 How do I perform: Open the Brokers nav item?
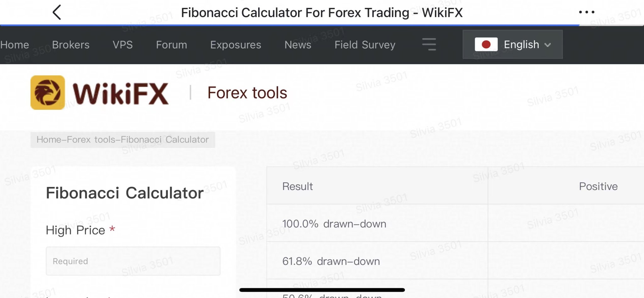point(71,45)
